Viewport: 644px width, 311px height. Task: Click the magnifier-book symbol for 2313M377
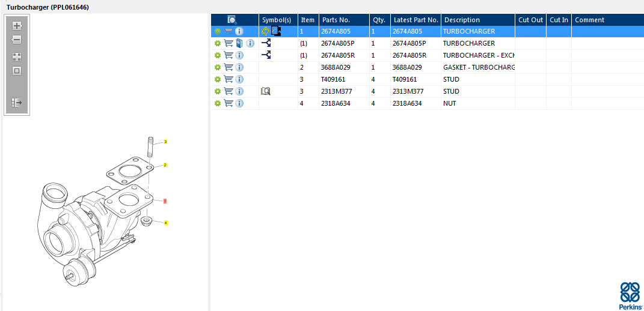pyautogui.click(x=266, y=91)
